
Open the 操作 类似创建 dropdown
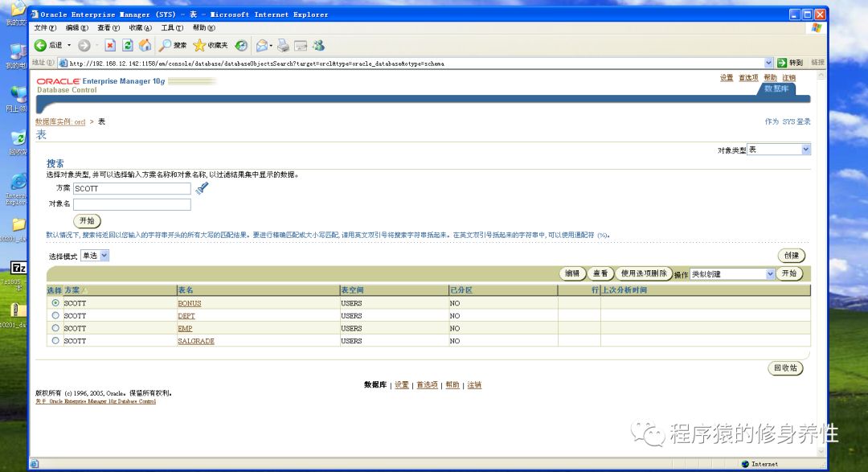pos(732,273)
